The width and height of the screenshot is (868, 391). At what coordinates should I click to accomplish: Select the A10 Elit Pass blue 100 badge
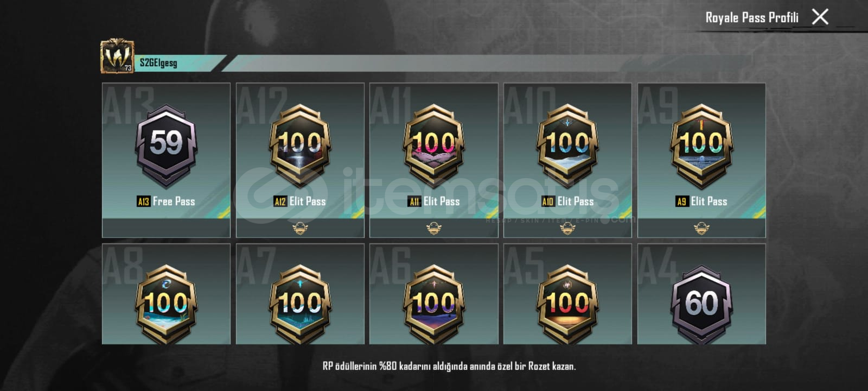(567, 146)
